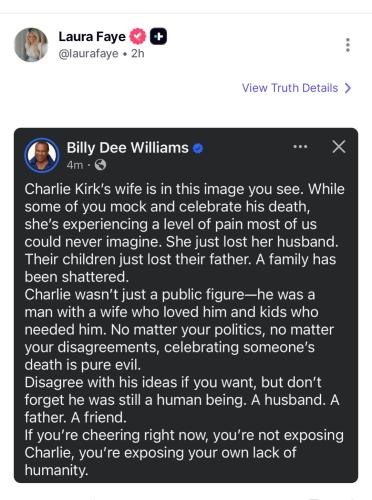Close the embedded post with the X icon

click(x=339, y=147)
